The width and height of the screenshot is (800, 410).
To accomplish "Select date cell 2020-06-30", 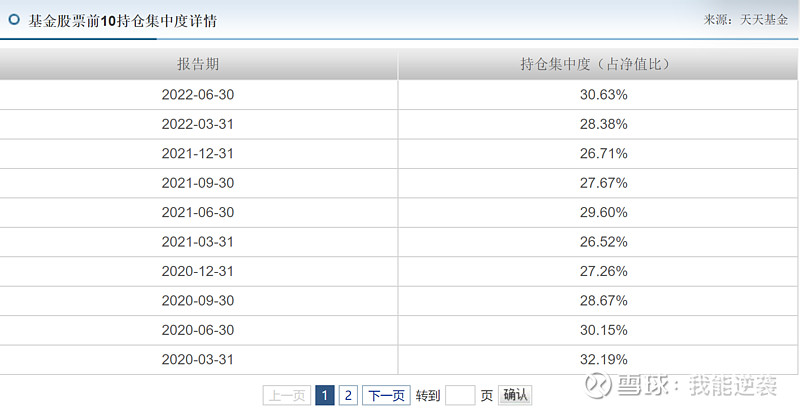I will point(198,330).
